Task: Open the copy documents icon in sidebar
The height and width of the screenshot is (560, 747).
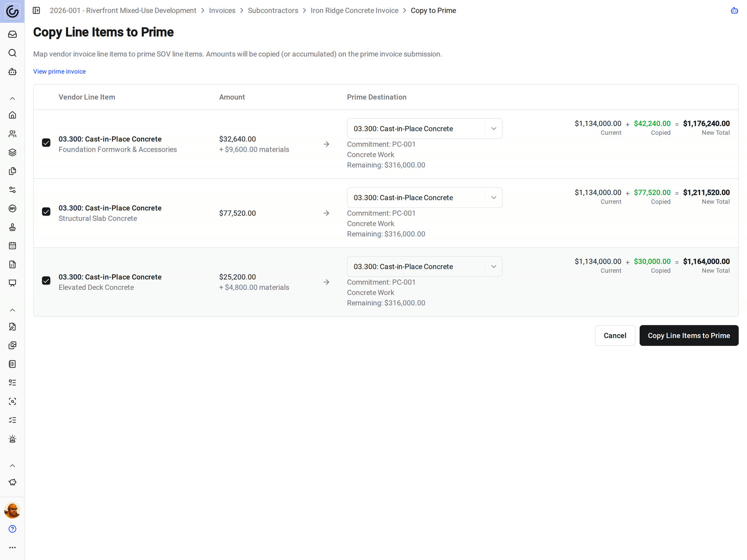Action: tap(13, 171)
